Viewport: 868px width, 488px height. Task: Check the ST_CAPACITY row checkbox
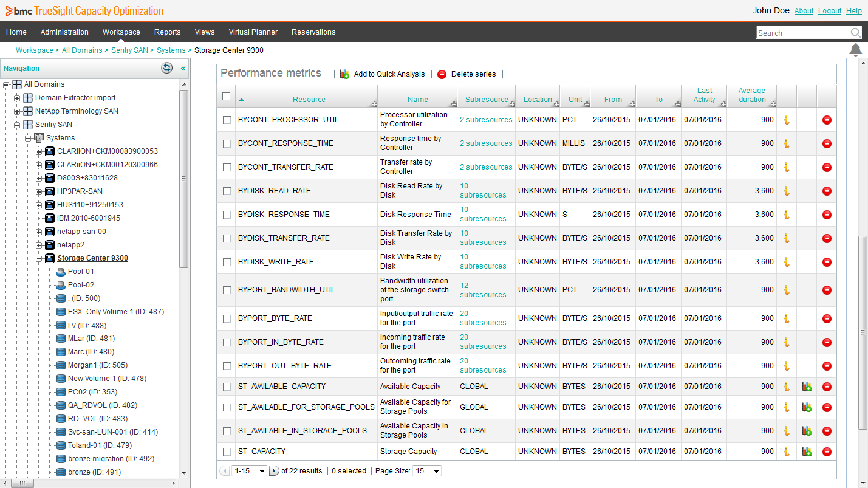227,452
